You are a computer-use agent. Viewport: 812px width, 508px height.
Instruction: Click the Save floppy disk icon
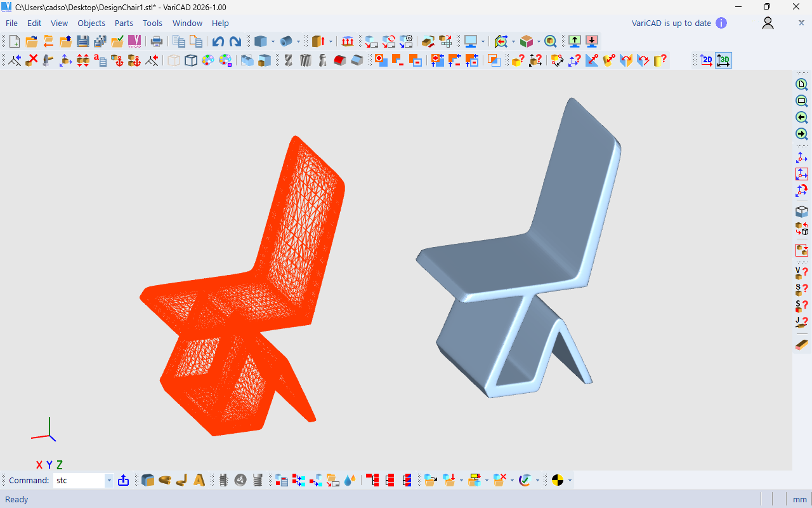(x=83, y=41)
